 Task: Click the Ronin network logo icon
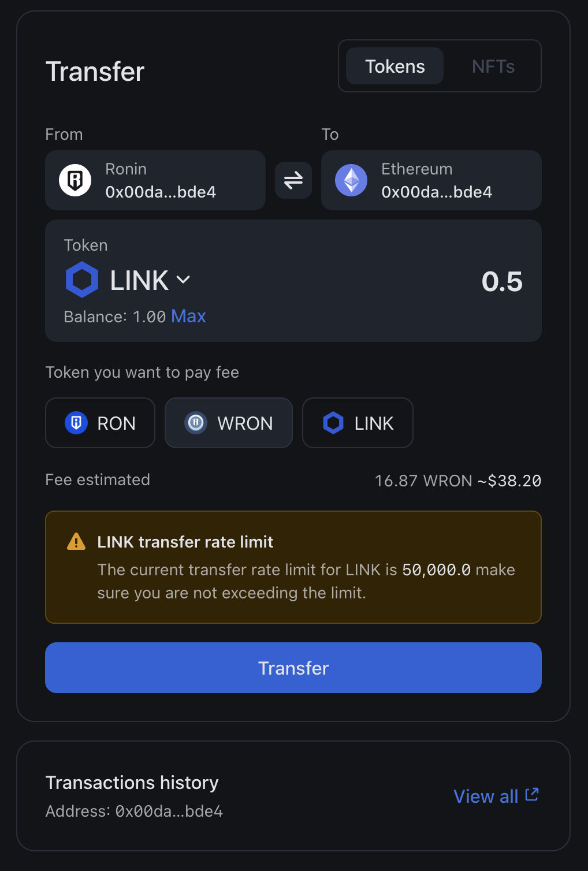click(75, 180)
